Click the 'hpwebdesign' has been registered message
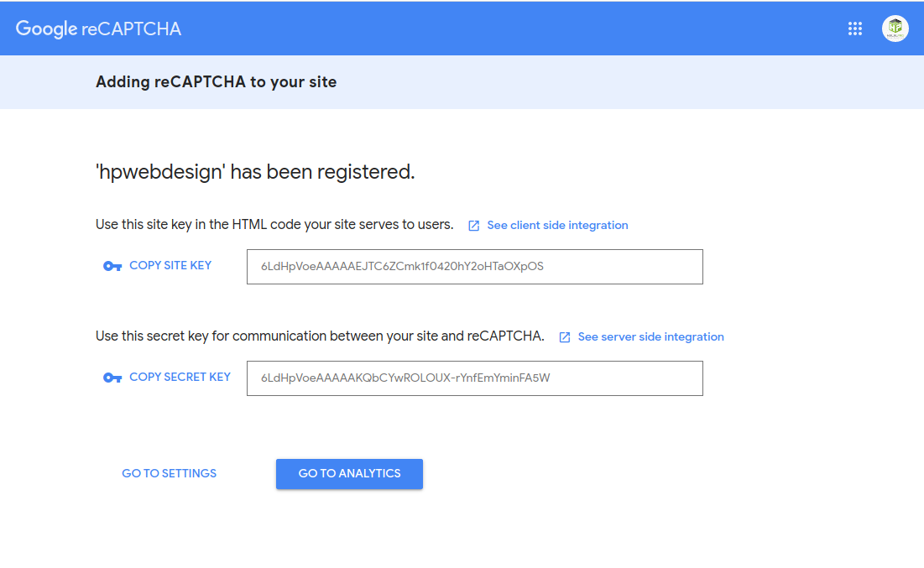This screenshot has height=568, width=924. (255, 172)
